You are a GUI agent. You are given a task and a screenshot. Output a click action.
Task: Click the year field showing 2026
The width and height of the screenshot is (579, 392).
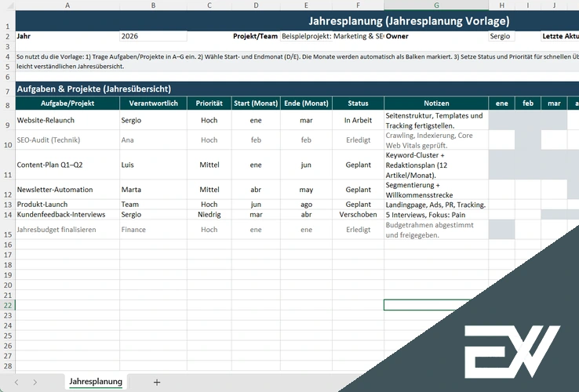(153, 36)
